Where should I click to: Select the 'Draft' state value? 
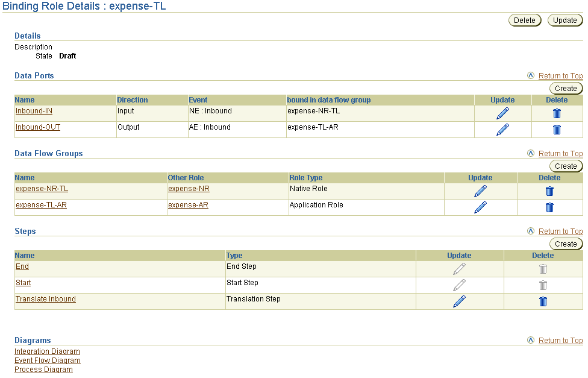tap(67, 56)
